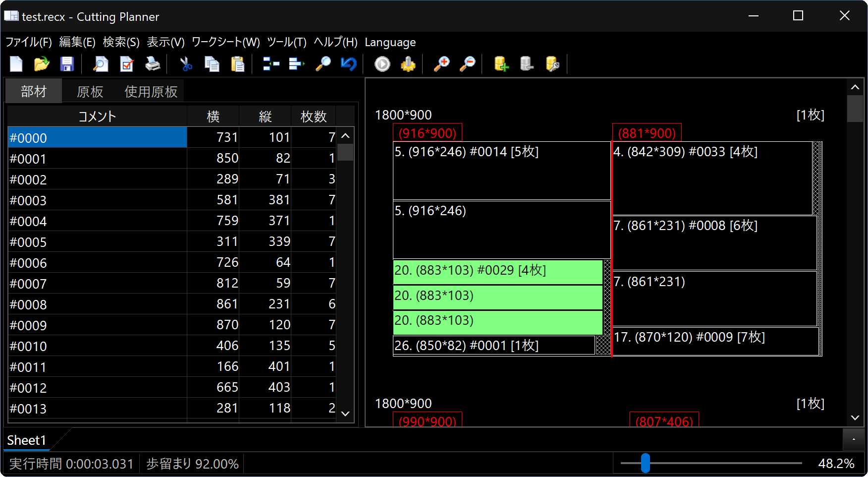Open the 表示(V) menu
This screenshot has height=477, width=868.
[x=166, y=42]
